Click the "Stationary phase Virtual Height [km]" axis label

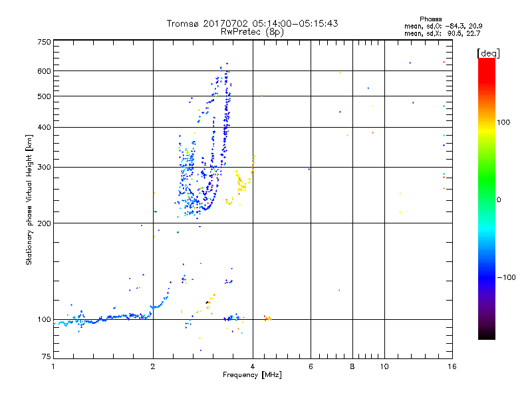29,199
